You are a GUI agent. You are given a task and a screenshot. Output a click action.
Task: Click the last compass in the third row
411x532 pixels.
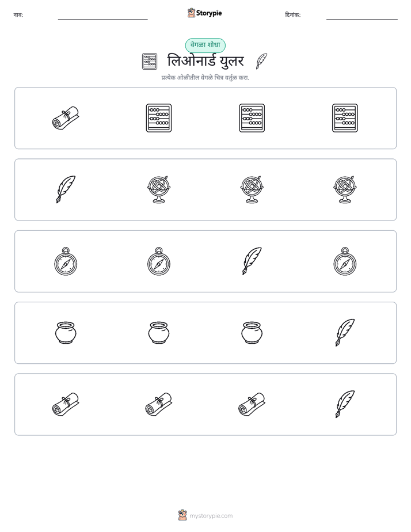tap(345, 261)
